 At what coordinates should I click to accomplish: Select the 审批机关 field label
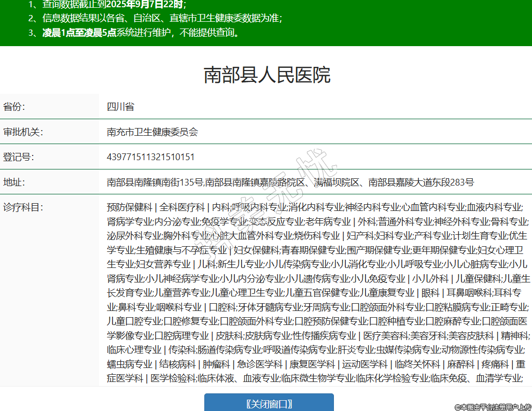click(23, 132)
